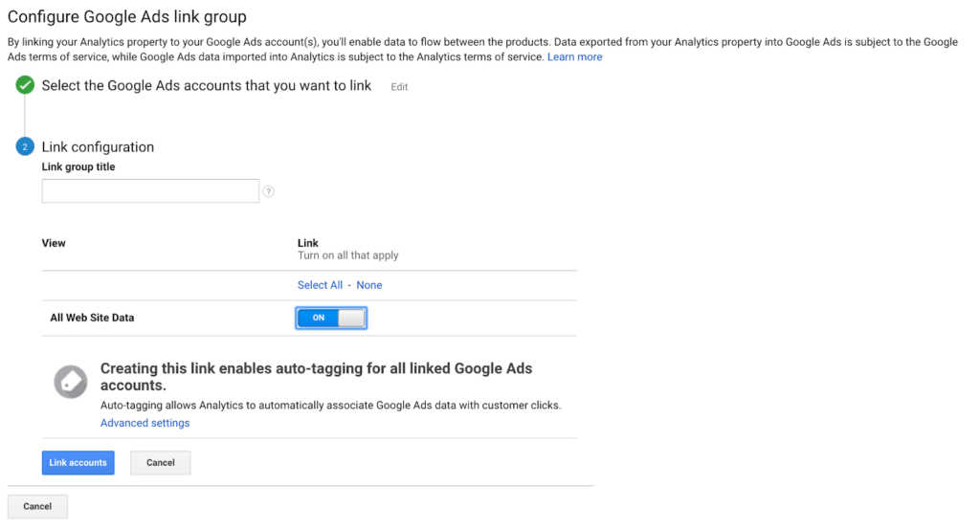Click the 'Link configuration' step heading
This screenshot has width=980, height=530.
[99, 147]
